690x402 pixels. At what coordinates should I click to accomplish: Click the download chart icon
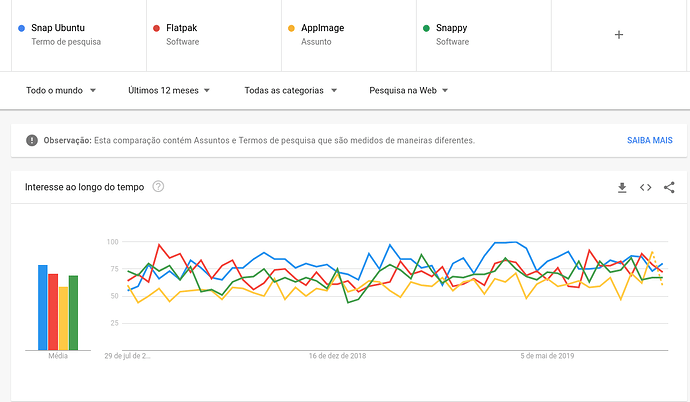pos(621,187)
